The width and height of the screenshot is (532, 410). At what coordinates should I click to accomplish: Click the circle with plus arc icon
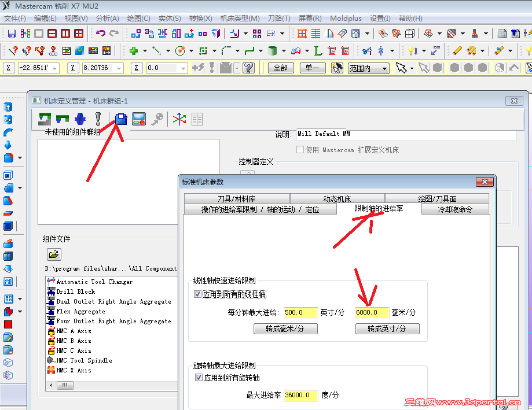coord(180,51)
